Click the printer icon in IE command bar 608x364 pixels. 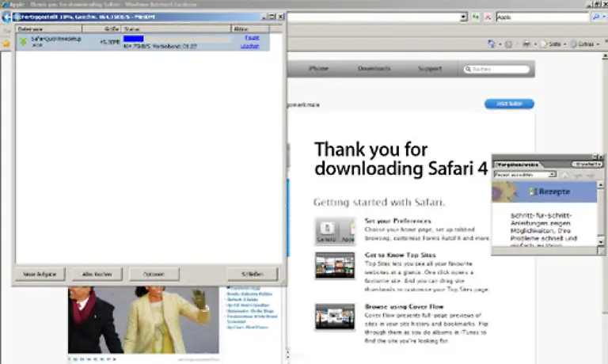pyautogui.click(x=526, y=44)
